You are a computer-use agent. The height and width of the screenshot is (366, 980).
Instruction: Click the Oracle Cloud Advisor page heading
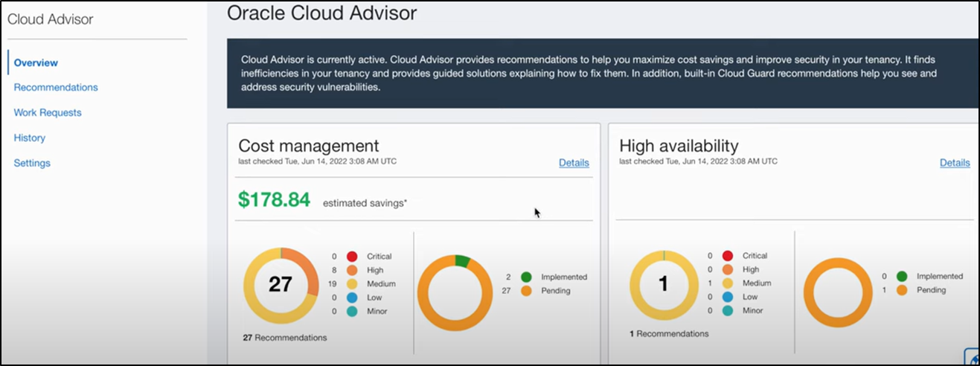point(321,13)
